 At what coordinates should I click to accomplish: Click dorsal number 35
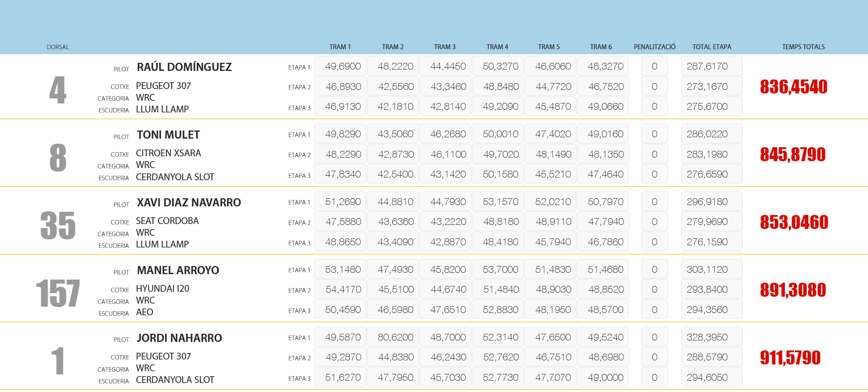coord(58,226)
